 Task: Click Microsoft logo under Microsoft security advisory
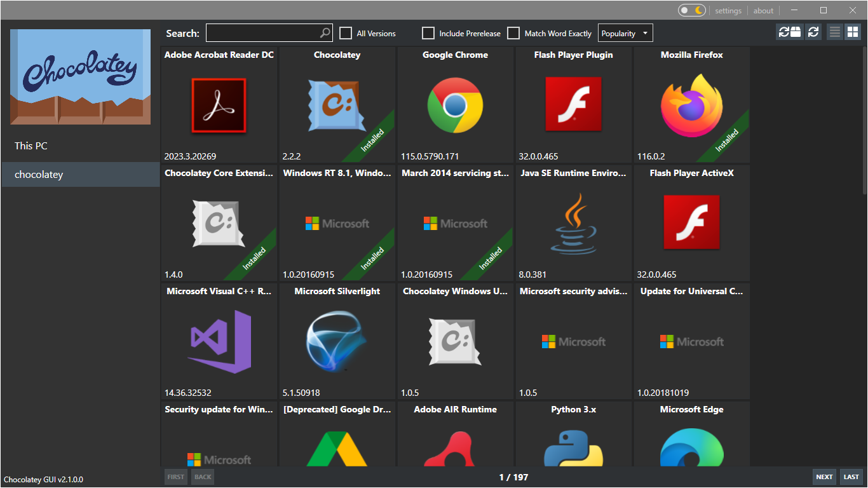[x=573, y=342]
